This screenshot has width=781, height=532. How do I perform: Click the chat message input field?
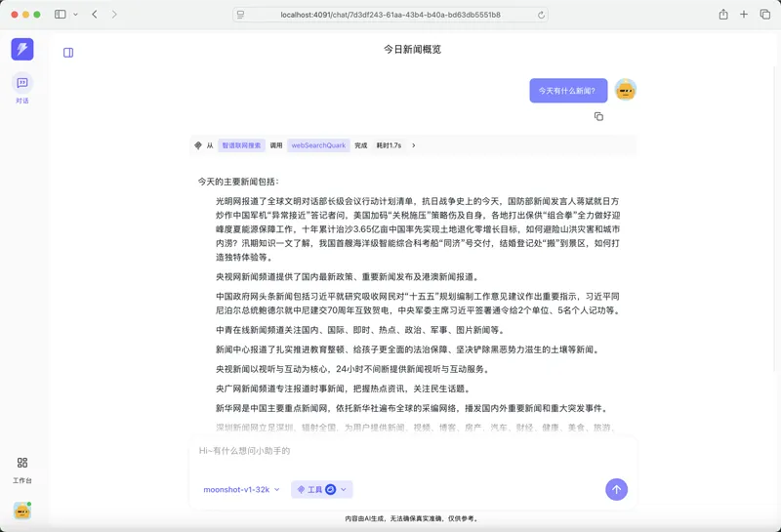coord(410,451)
